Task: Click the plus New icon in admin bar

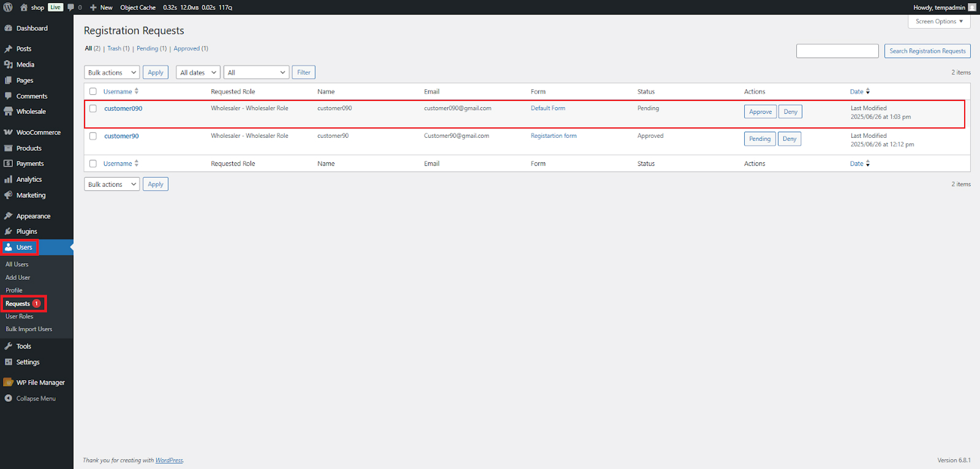Action: 93,7
